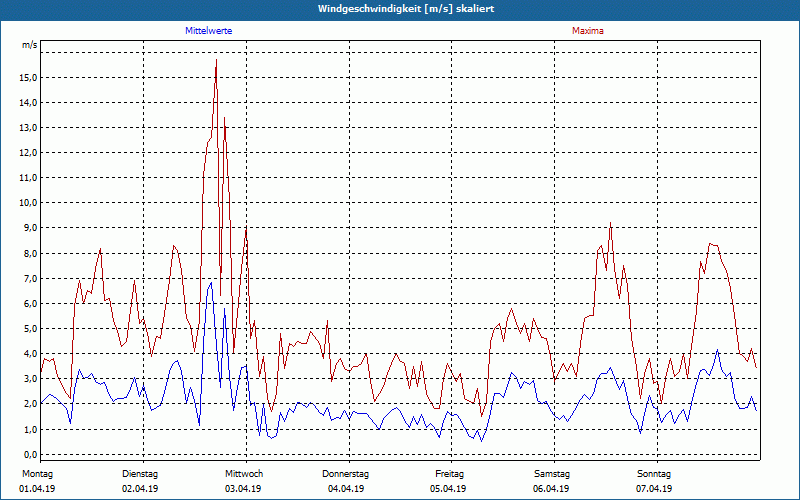Click the '2,0' y-axis value
Image resolution: width=800 pixels, height=500 pixels.
pyautogui.click(x=30, y=404)
